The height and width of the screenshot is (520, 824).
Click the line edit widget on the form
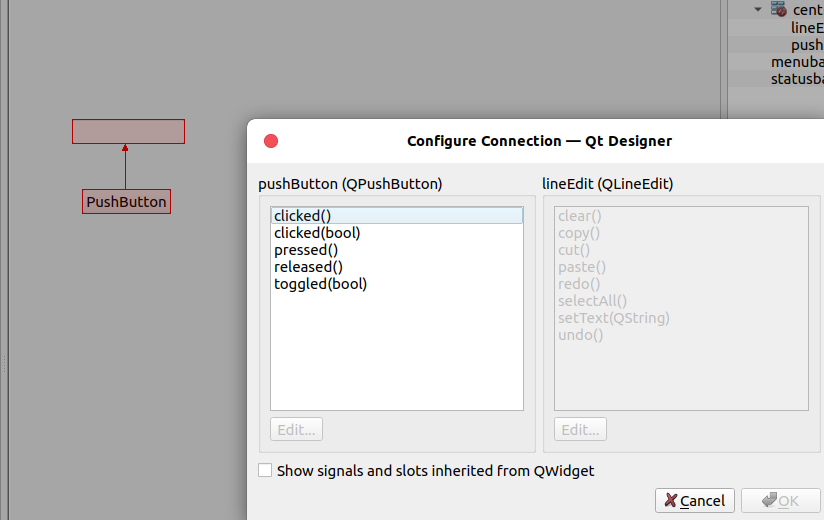pyautogui.click(x=128, y=131)
